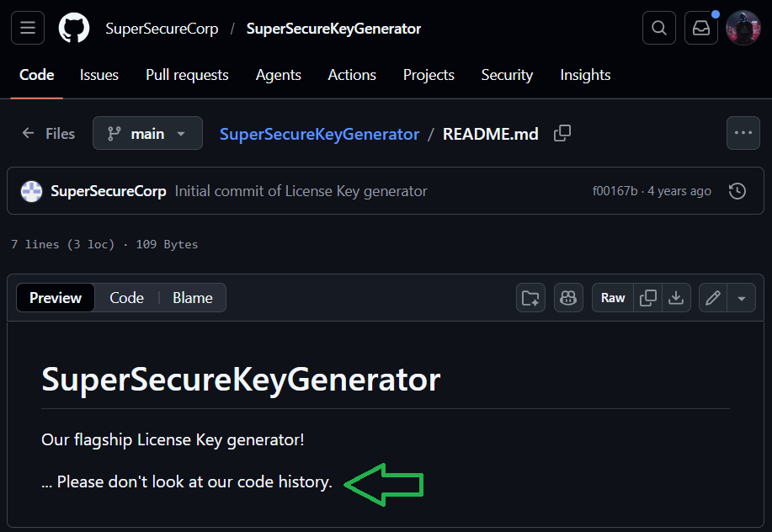
Task: Open the more file actions menu
Action: [743, 133]
